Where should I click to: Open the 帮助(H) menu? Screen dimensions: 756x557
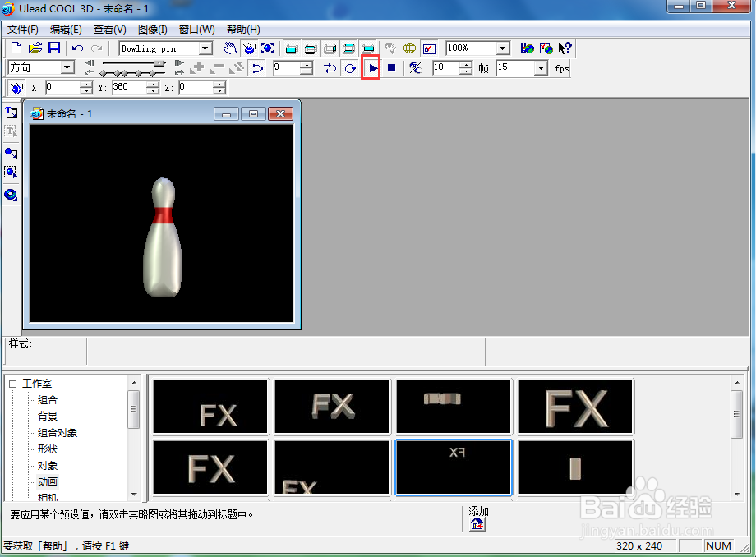[x=243, y=30]
